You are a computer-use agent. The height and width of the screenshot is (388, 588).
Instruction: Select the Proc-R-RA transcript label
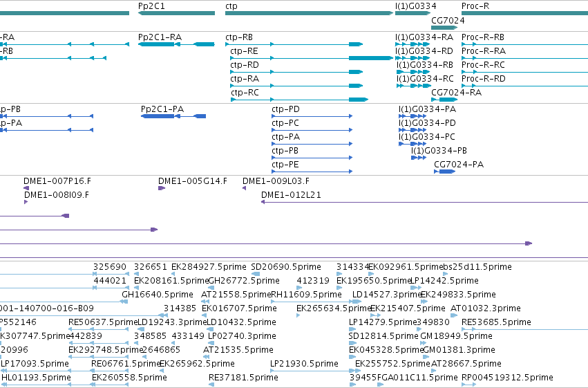pyautogui.click(x=484, y=51)
